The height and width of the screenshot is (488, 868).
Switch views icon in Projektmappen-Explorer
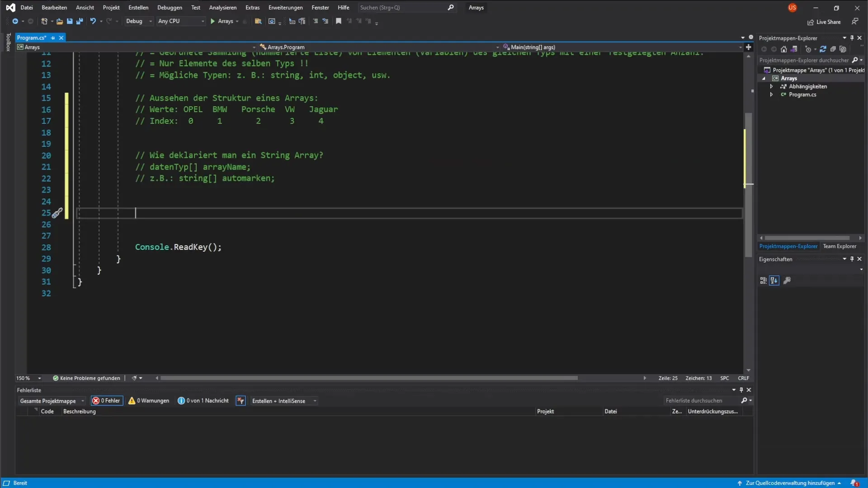click(794, 49)
